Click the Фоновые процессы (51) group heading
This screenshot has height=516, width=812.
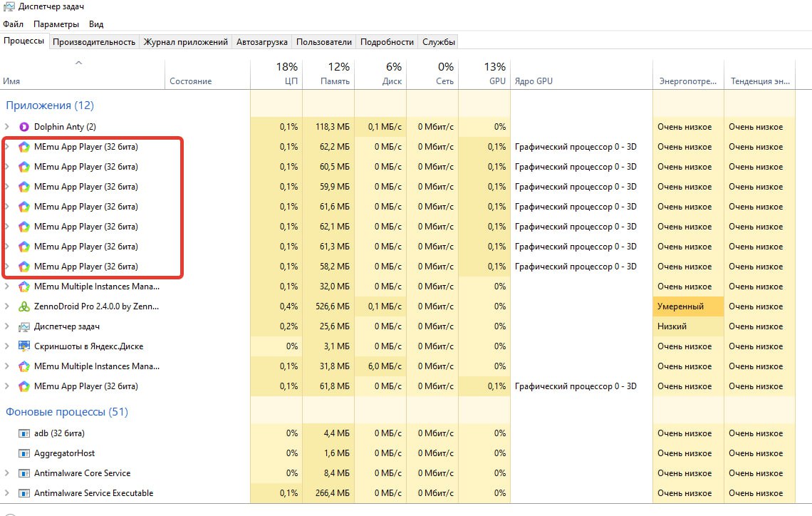click(67, 412)
